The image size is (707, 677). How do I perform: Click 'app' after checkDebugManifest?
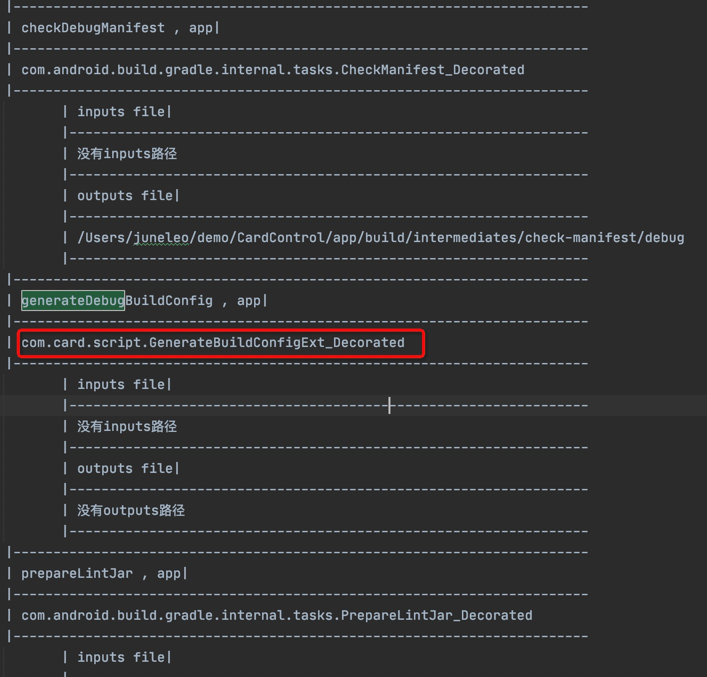click(201, 28)
